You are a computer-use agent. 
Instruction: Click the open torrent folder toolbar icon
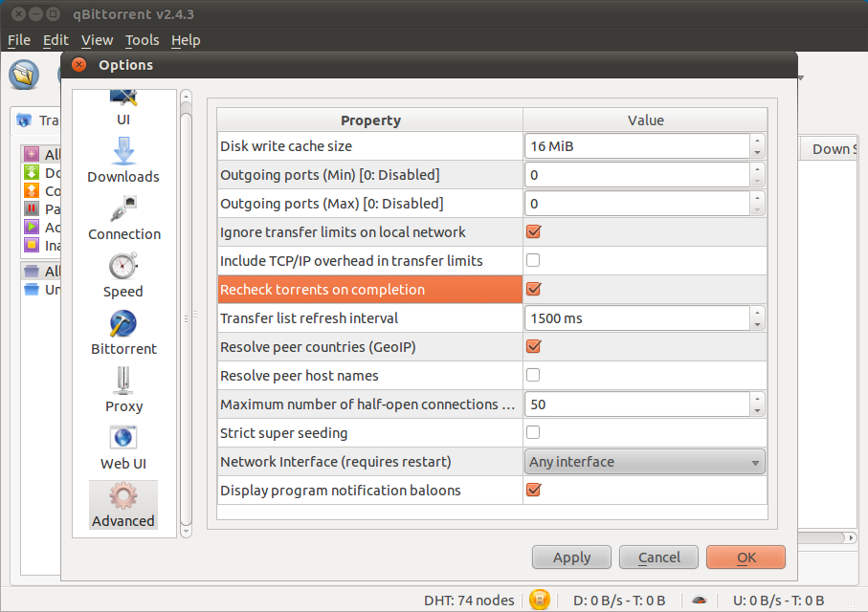pyautogui.click(x=24, y=75)
